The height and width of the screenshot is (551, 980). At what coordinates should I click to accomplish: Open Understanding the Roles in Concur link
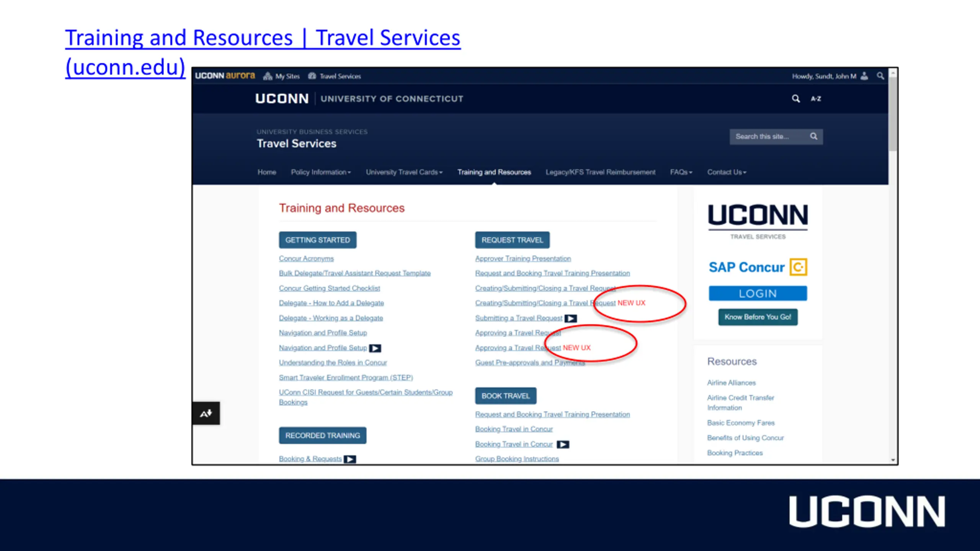tap(333, 363)
